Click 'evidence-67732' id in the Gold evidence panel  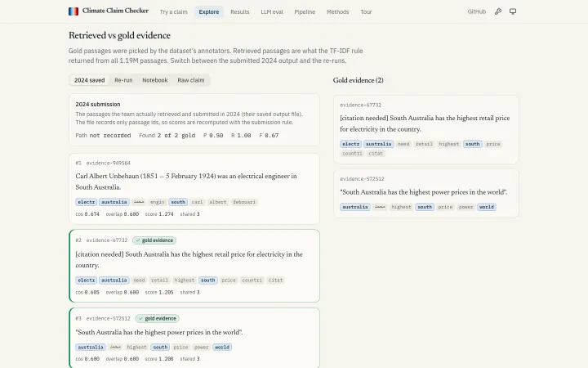[x=360, y=105]
